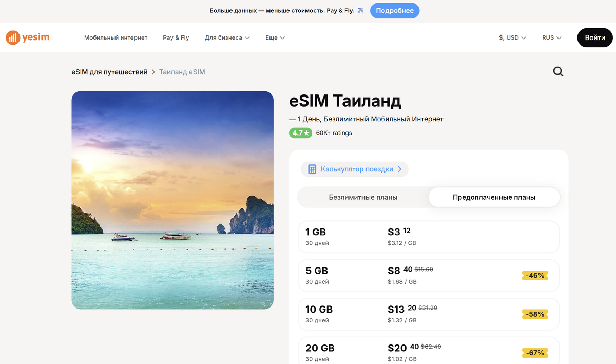Switch to Предоплаченные планы tab
Image resolution: width=616 pixels, height=364 pixels.
tap(494, 197)
